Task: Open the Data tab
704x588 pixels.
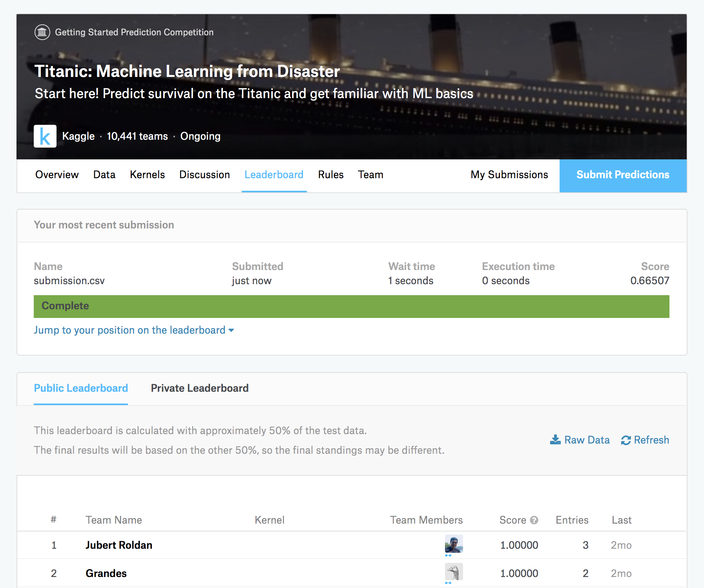Action: [x=104, y=175]
